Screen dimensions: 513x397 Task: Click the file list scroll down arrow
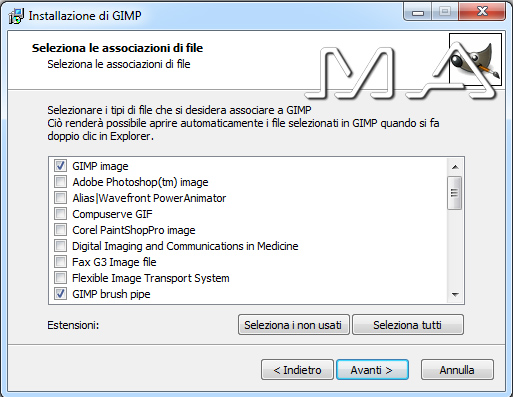[455, 295]
